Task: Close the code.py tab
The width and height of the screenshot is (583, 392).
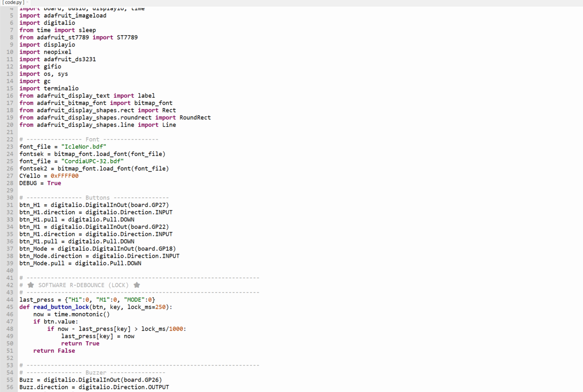Action: click(27, 2)
